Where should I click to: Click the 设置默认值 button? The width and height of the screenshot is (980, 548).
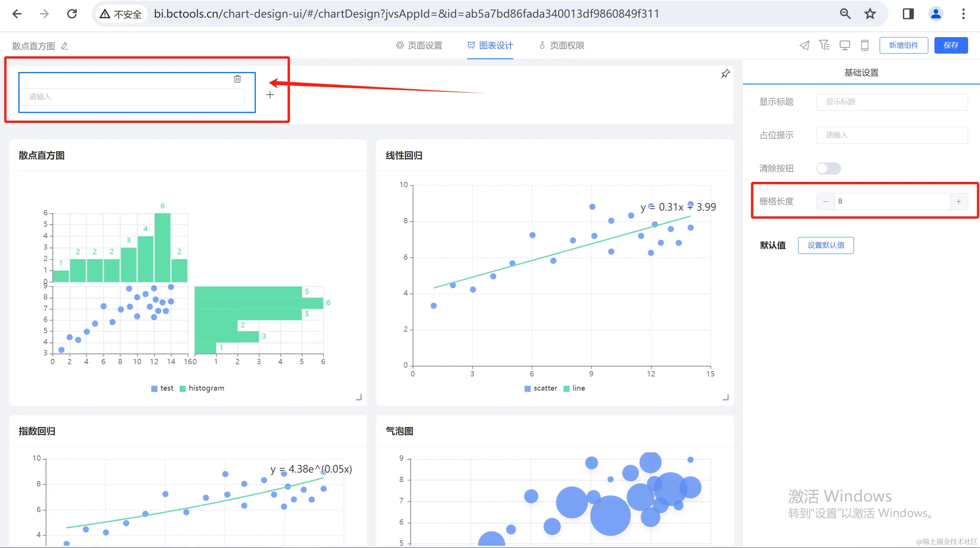(826, 245)
